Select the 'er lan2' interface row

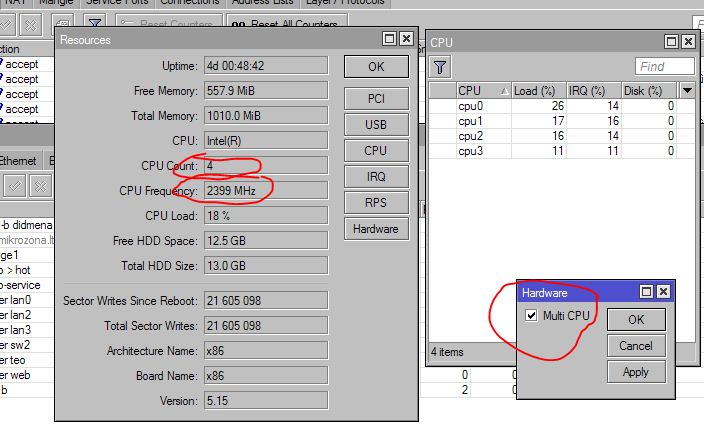(x=27, y=315)
